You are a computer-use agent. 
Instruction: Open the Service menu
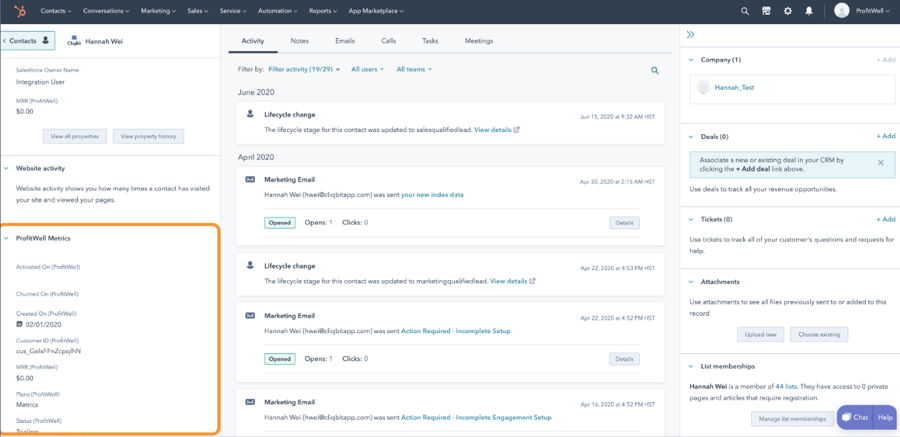[x=233, y=11]
